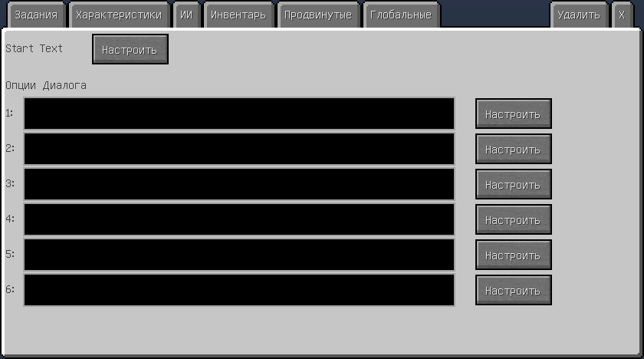The image size is (644, 359).
Task: Configure dialog option 4 with Настроить
Action: 514,219
